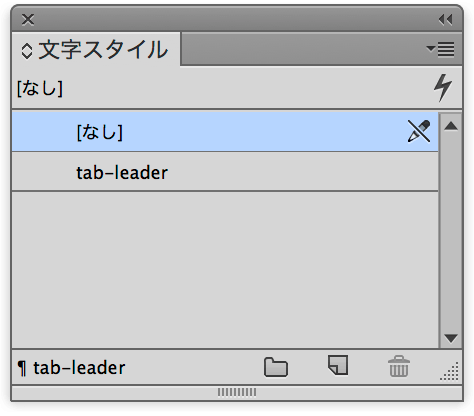Select the highlighted [なし] style row

[225, 132]
